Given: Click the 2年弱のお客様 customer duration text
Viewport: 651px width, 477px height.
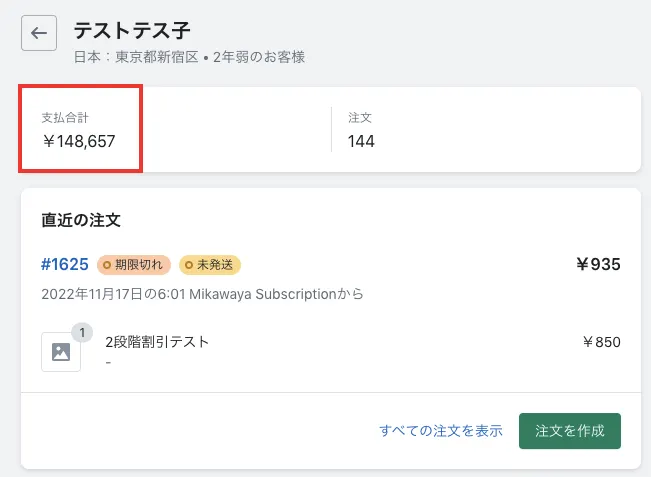Looking at the screenshot, I should click(257, 57).
